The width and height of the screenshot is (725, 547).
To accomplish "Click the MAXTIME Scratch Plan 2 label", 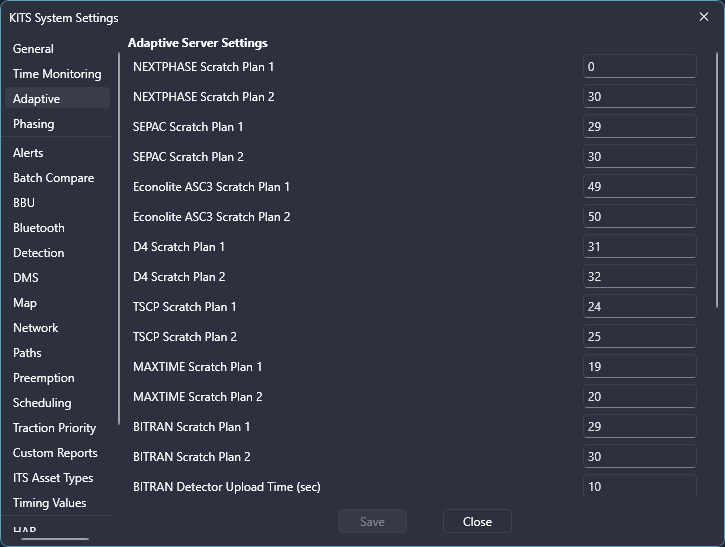I will [x=198, y=397].
